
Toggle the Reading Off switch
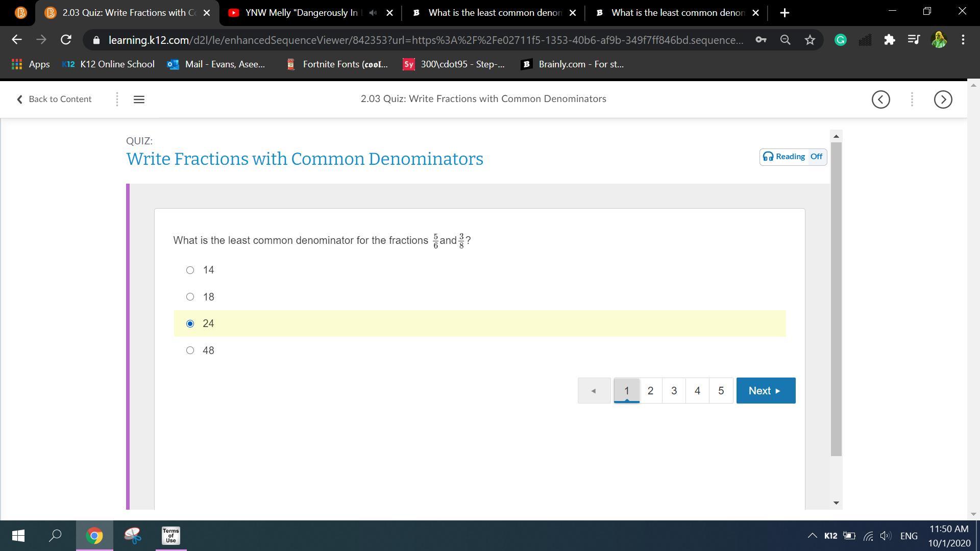793,157
